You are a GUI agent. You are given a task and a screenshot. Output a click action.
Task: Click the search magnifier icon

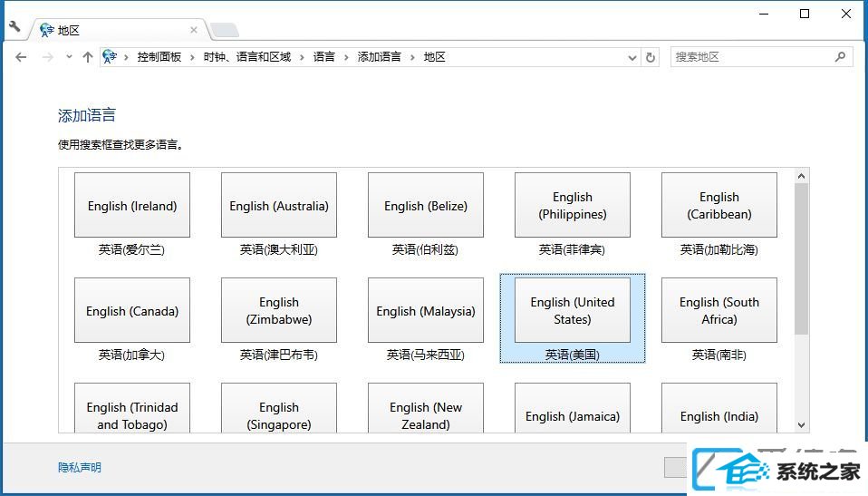[x=840, y=56]
